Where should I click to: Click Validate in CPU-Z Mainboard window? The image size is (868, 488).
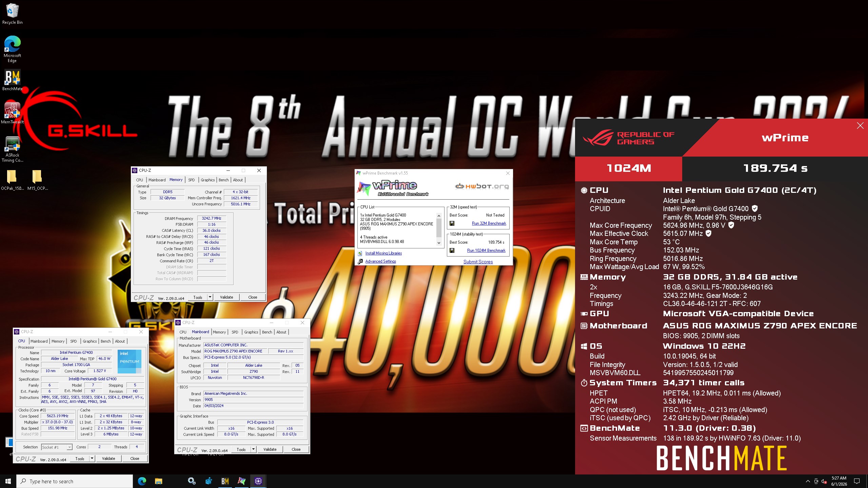click(x=270, y=449)
